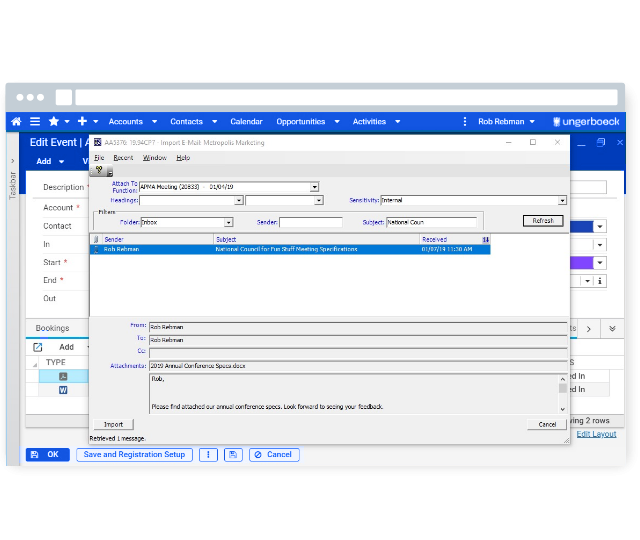Screen dimensions: 640x540
Task: Open the Sensitivity dropdown
Action: tap(561, 200)
